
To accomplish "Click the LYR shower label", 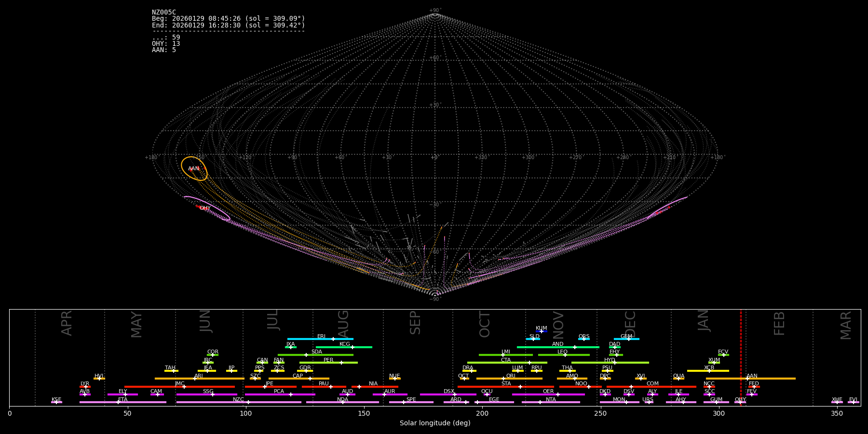I will pyautogui.click(x=85, y=384).
